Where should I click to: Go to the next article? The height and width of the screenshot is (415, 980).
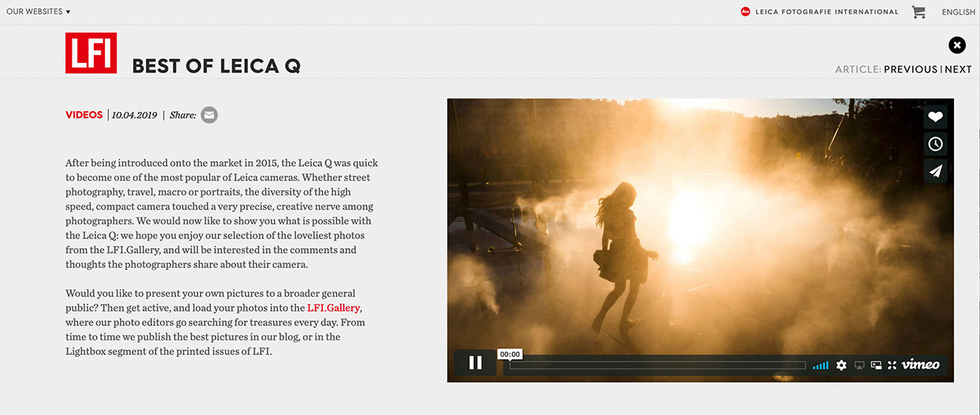[958, 69]
